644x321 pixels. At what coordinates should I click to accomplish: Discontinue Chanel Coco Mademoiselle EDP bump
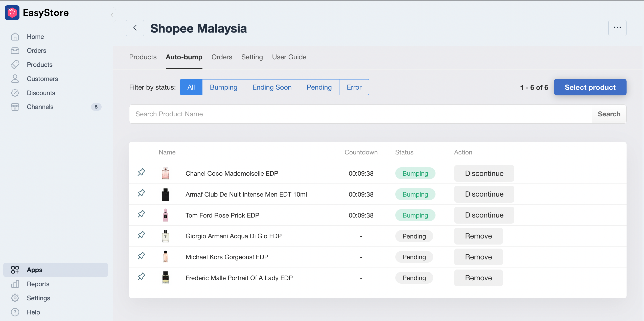point(484,173)
